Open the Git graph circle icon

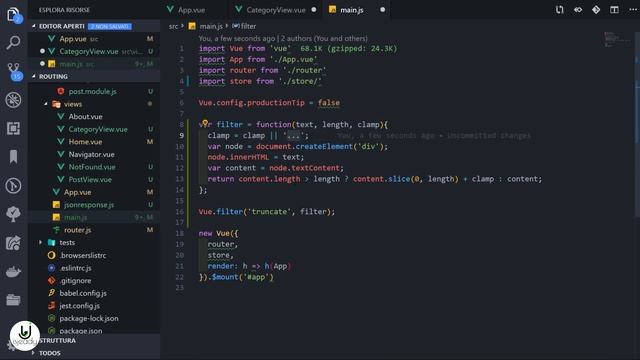(x=13, y=186)
